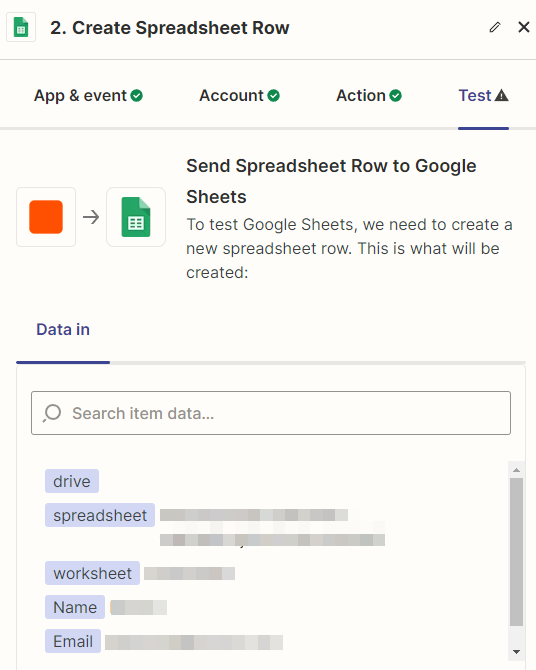Viewport: 536px width, 670px height.
Task: Click the arrow between app icons
Action: [x=91, y=217]
